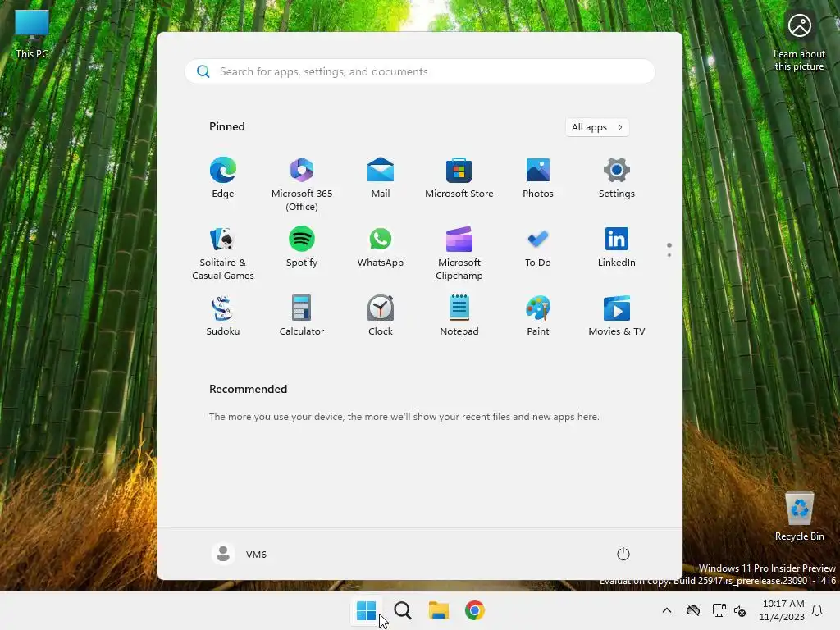Viewport: 840px width, 630px height.
Task: Launch WhatsApp
Action: click(x=381, y=247)
